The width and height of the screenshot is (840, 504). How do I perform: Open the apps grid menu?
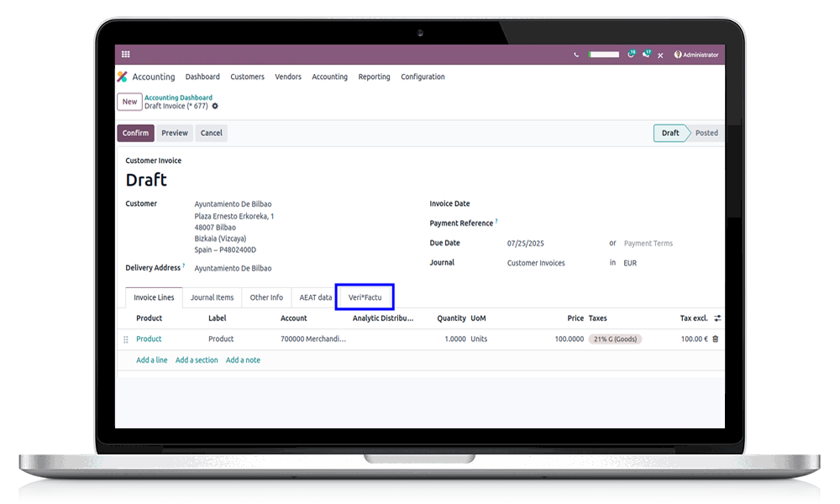pos(125,54)
